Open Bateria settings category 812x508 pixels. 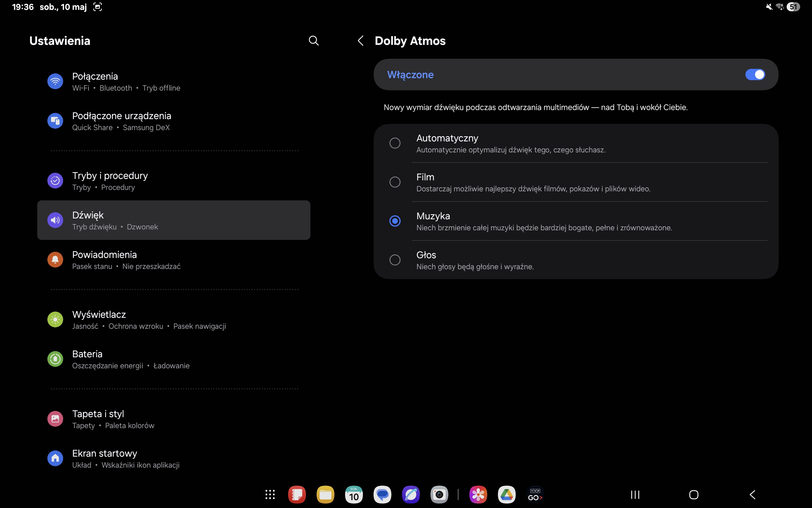click(174, 359)
